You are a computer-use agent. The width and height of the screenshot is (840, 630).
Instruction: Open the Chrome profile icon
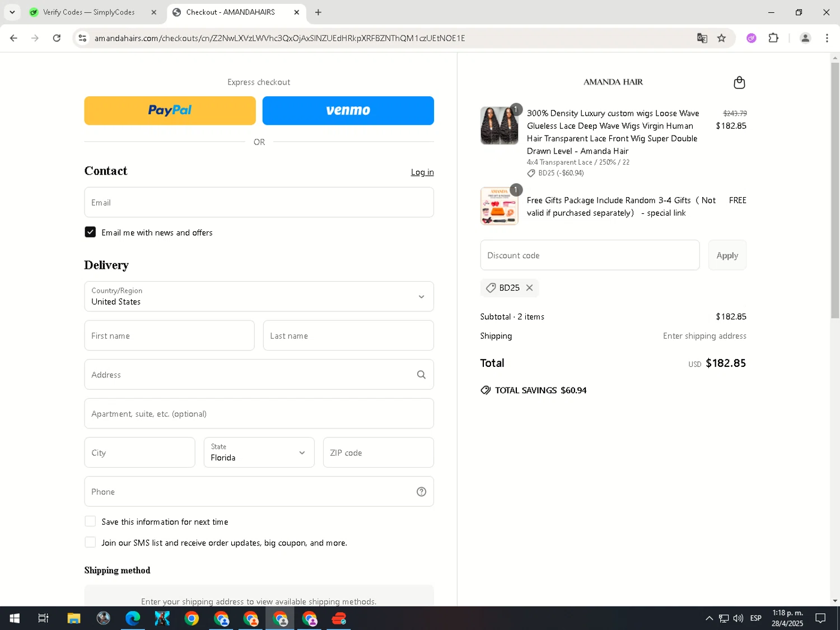pyautogui.click(x=805, y=38)
